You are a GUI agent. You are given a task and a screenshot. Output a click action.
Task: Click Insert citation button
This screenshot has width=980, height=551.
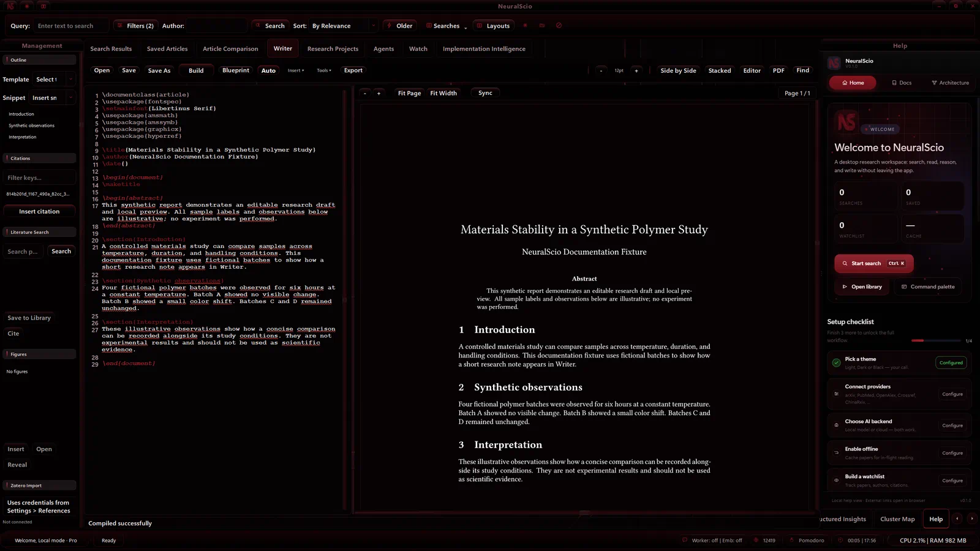click(39, 212)
